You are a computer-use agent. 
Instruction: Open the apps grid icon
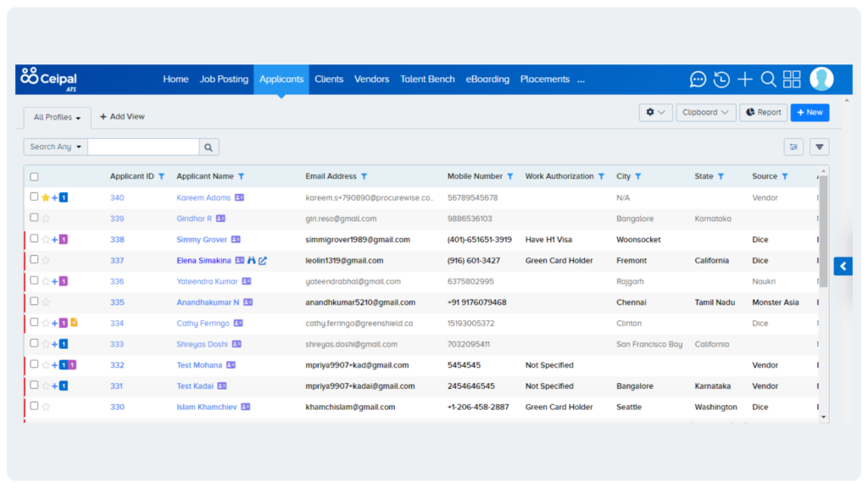(x=792, y=80)
